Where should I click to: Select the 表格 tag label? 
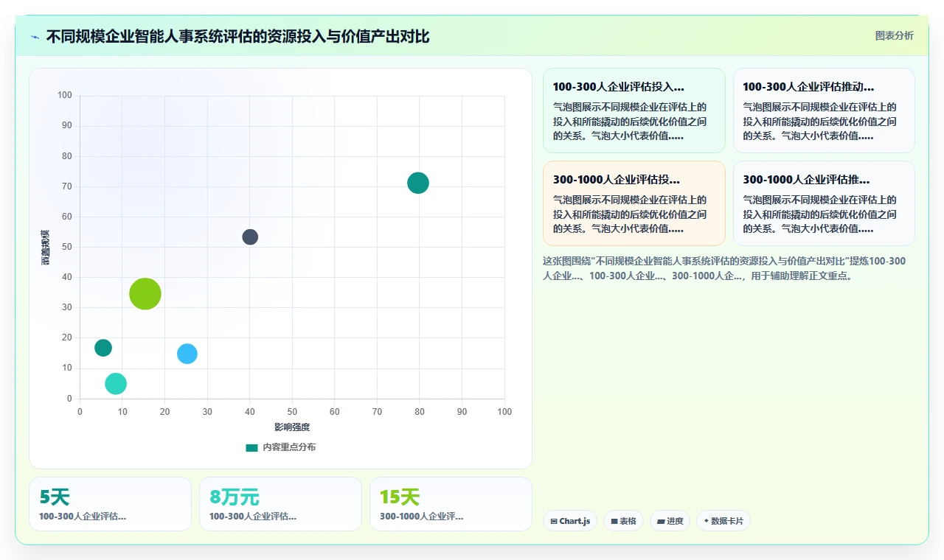click(x=628, y=521)
